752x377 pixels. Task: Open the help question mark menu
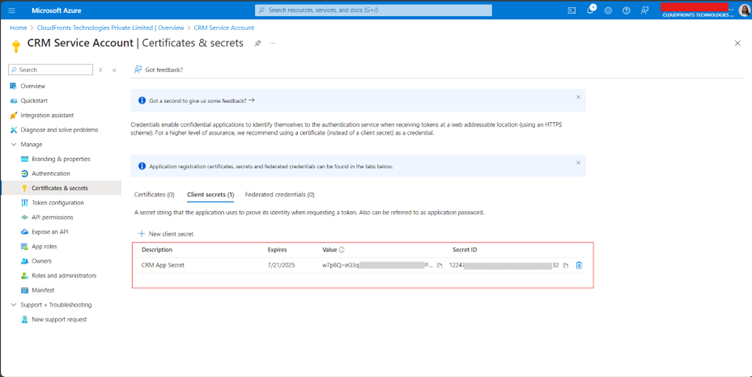[626, 10]
